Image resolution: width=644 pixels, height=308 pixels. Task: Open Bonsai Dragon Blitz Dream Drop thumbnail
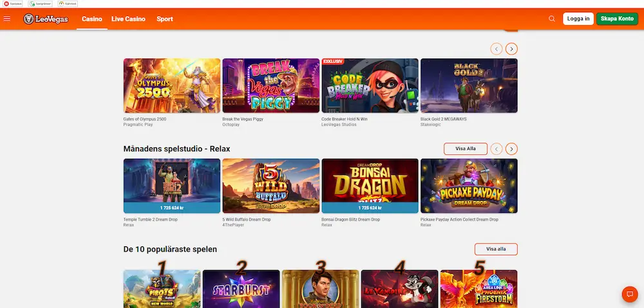click(370, 186)
